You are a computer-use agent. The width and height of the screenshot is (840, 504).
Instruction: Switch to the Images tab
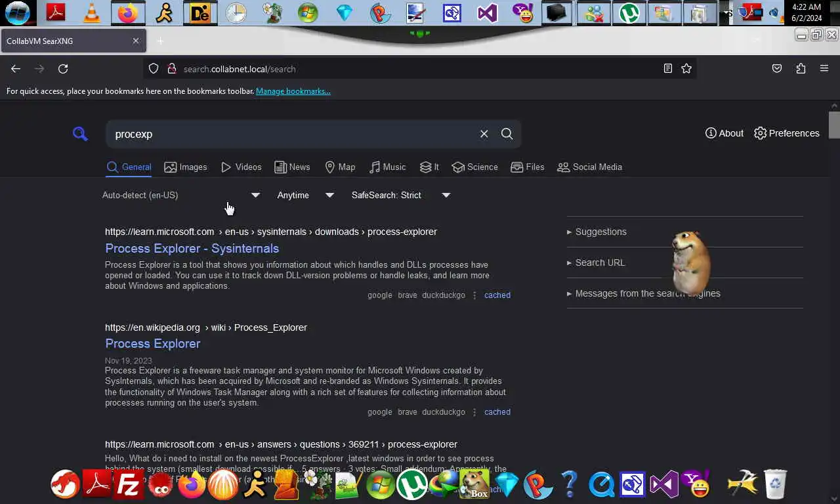click(x=186, y=167)
